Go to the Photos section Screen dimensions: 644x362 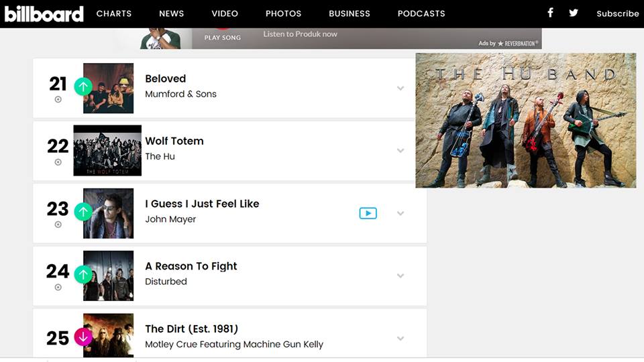pos(283,13)
